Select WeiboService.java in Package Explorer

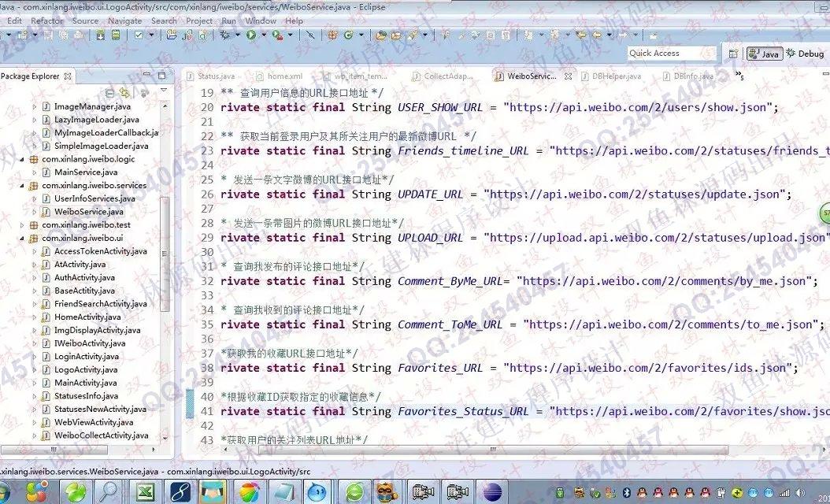pyautogui.click(x=88, y=212)
